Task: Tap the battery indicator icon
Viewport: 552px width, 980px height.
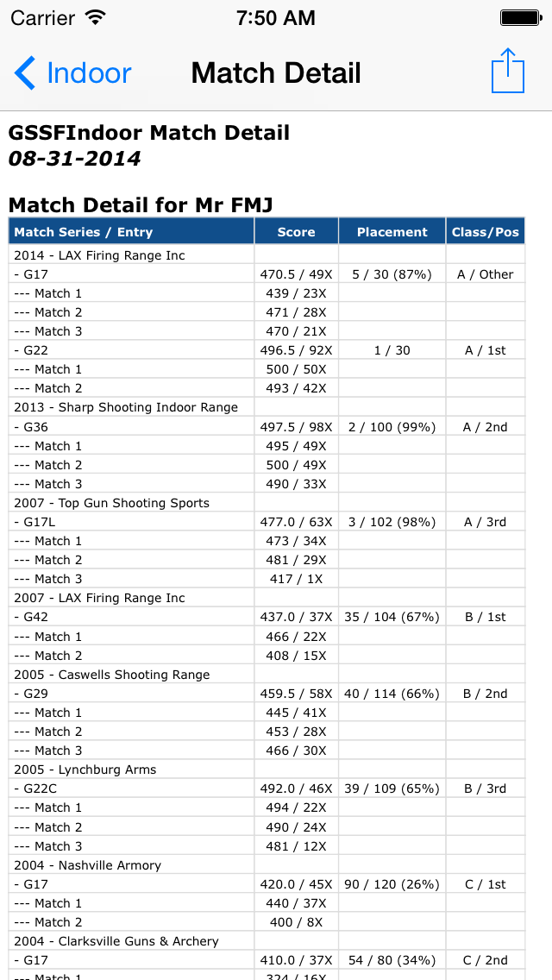Action: (520, 17)
